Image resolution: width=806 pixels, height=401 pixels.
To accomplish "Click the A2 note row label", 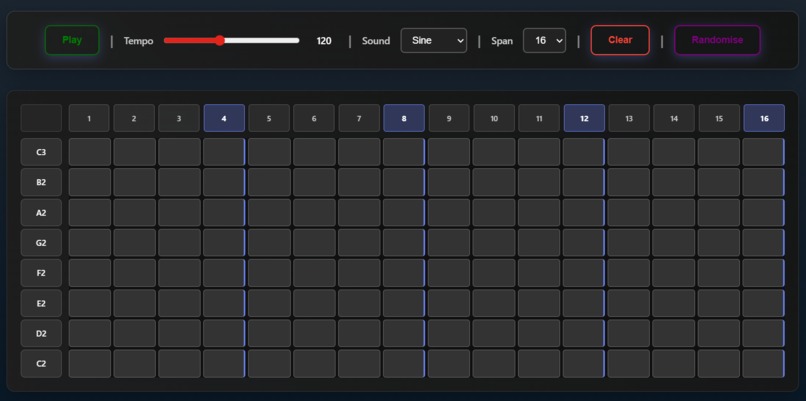I will [41, 212].
